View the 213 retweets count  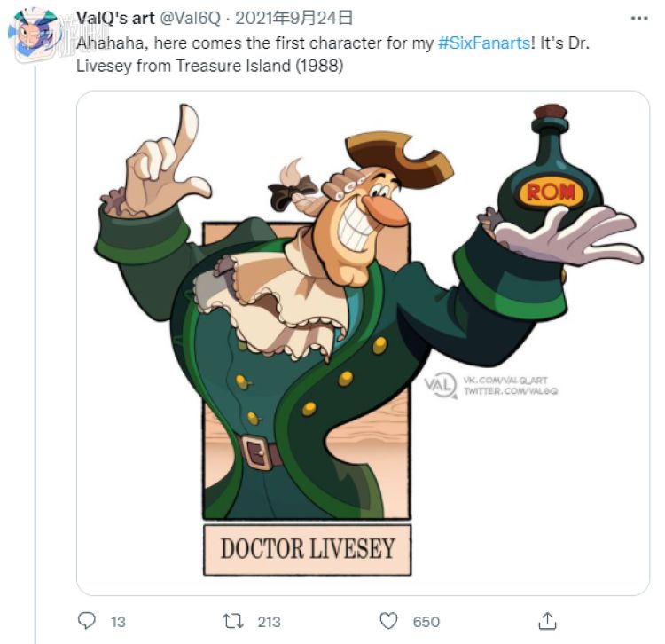269,621
